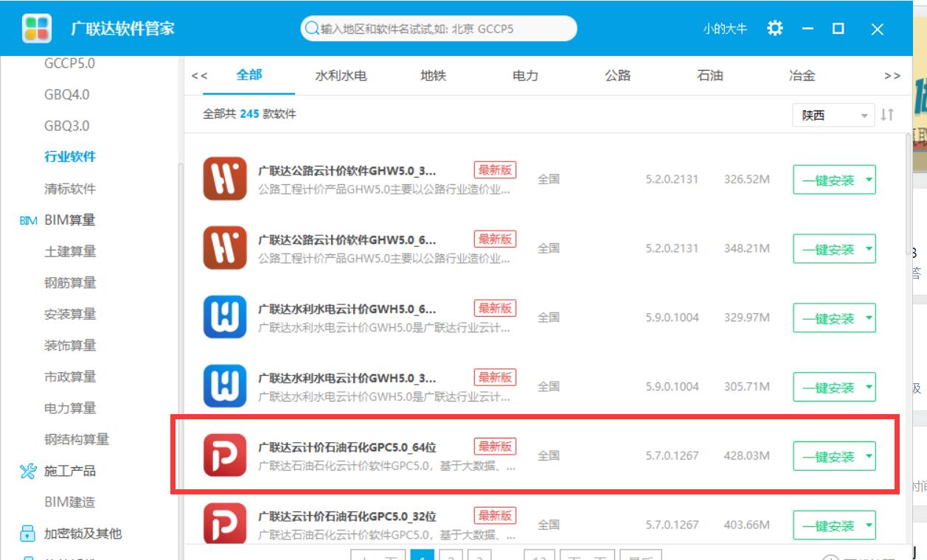Select 安装算量 in the sidebar
Viewport: 927px width, 560px height.
tap(70, 314)
